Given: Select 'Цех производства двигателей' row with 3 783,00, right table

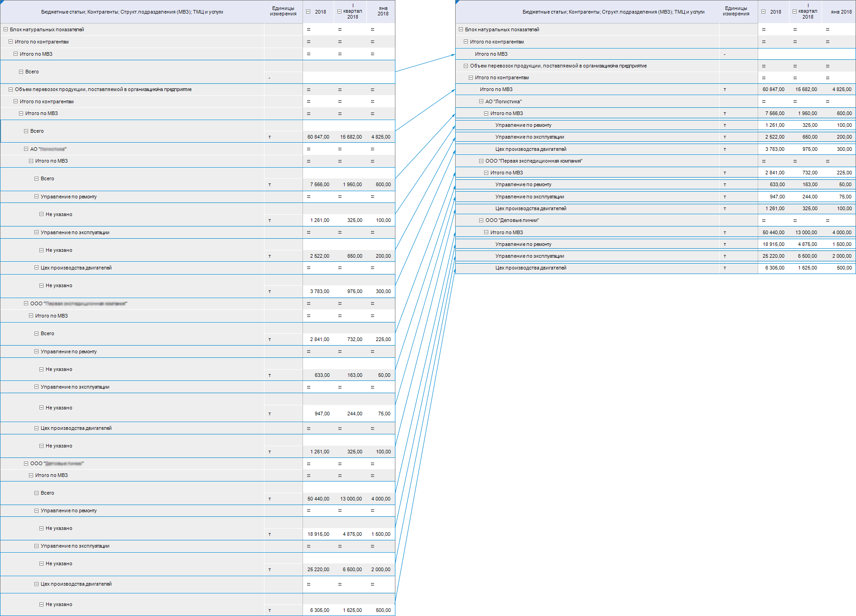Looking at the screenshot, I should point(655,149).
